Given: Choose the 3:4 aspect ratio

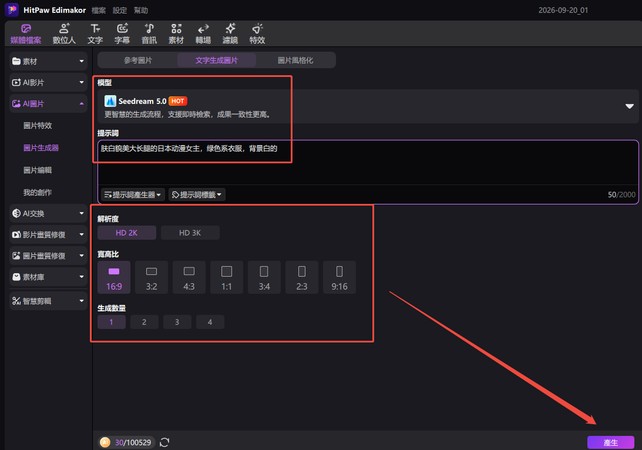Looking at the screenshot, I should pos(264,277).
